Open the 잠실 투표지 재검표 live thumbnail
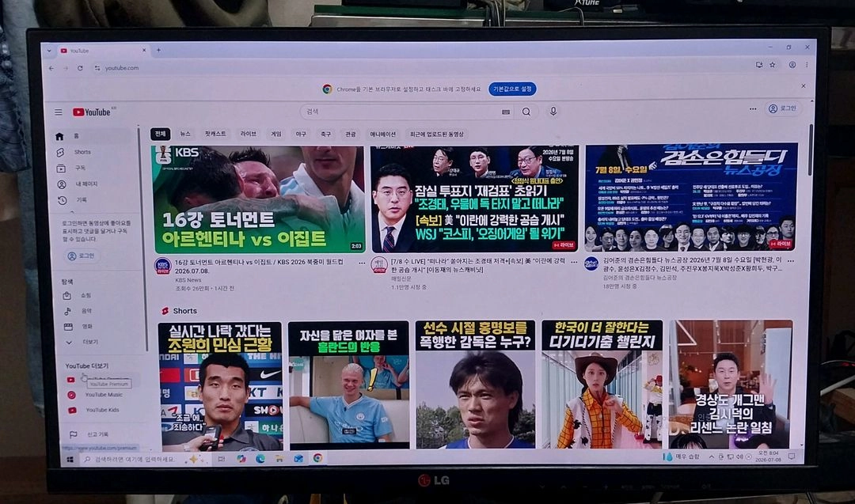Image resolution: width=855 pixels, height=504 pixels. coord(474,199)
